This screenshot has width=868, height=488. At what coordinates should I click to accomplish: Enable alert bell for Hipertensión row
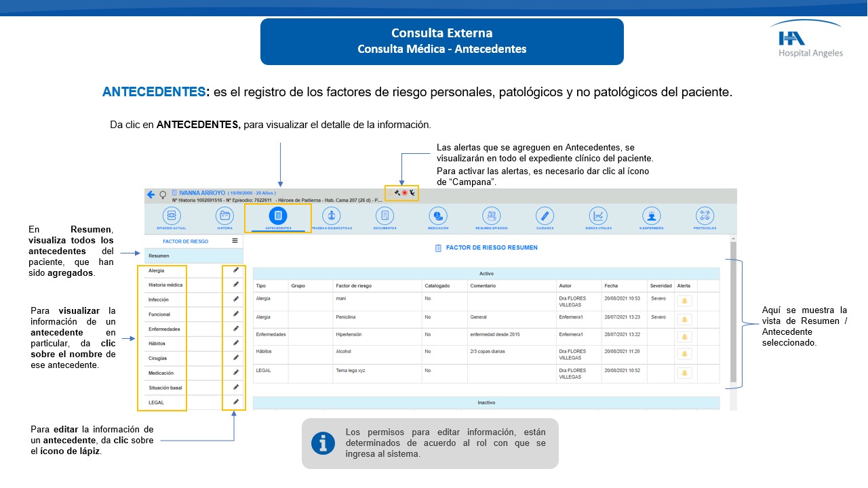684,337
